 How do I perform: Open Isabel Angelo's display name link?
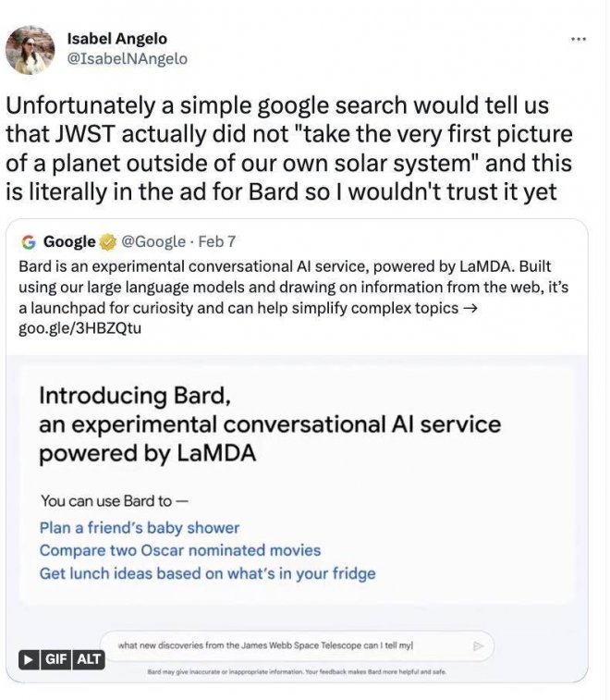(115, 38)
